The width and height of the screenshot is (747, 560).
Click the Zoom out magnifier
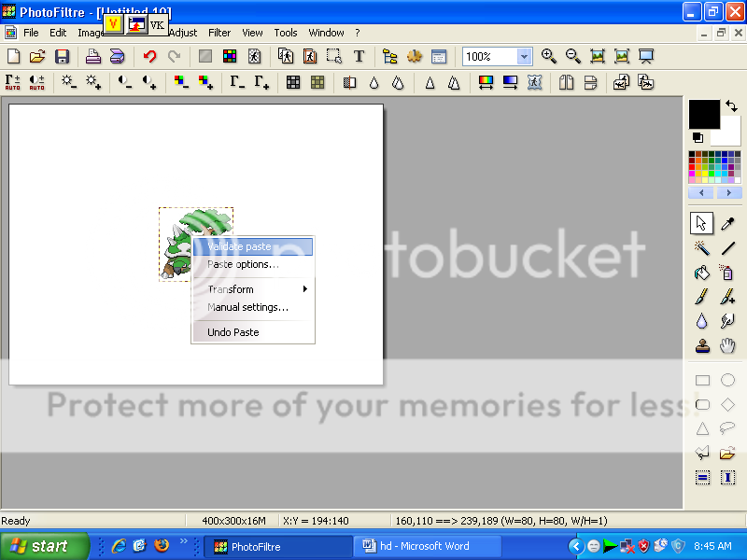(x=573, y=56)
